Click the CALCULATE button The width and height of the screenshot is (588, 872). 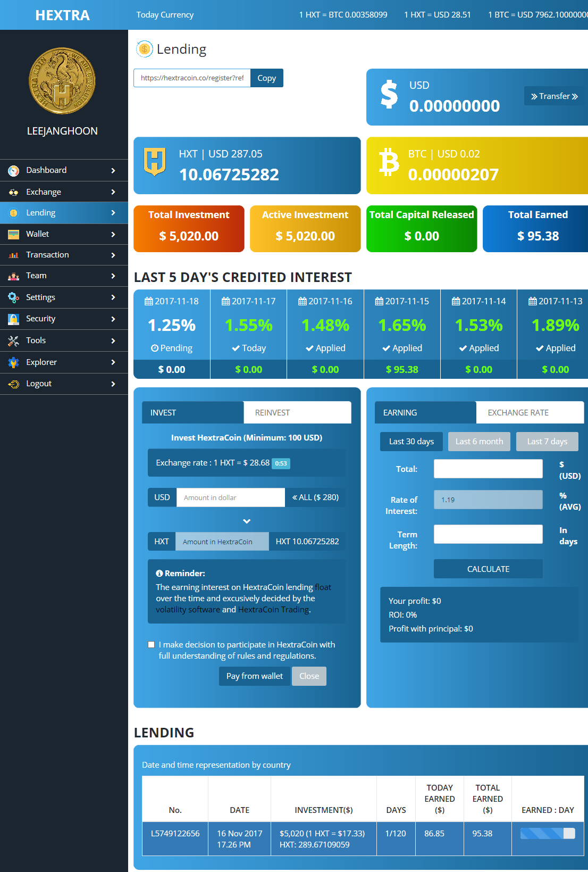[488, 569]
